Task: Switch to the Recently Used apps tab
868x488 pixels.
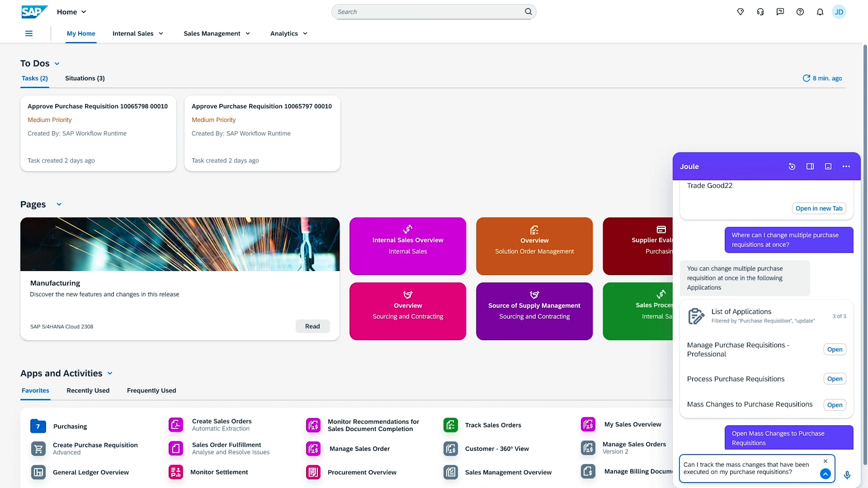Action: 88,390
